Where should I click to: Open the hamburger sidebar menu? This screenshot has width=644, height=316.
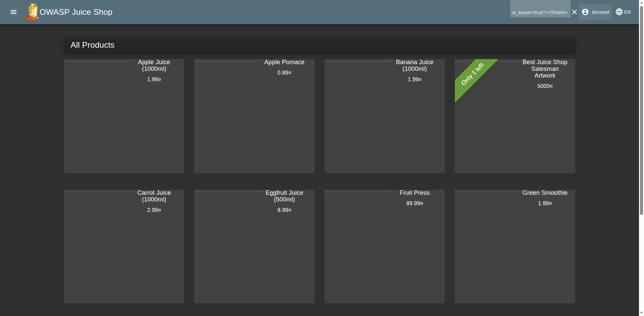point(13,12)
